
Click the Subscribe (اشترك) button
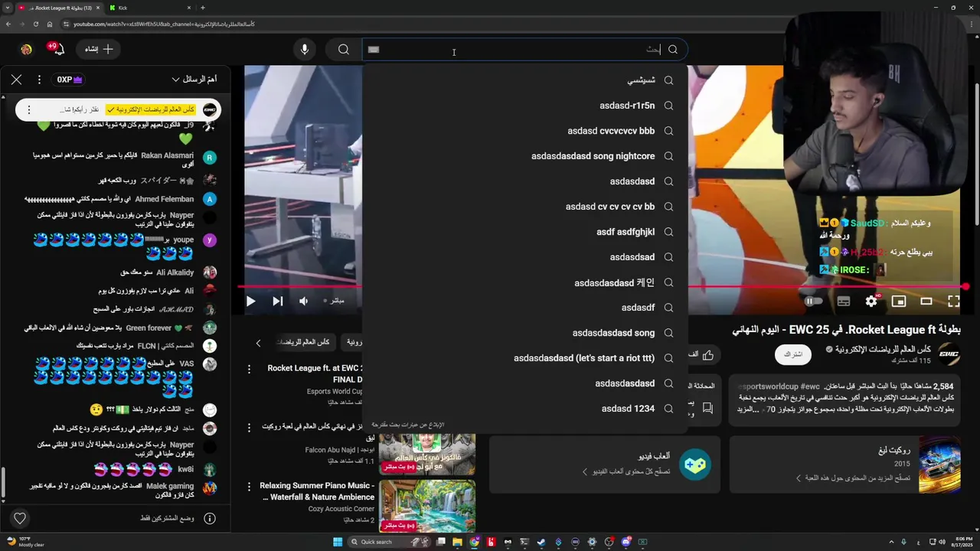[x=793, y=354]
